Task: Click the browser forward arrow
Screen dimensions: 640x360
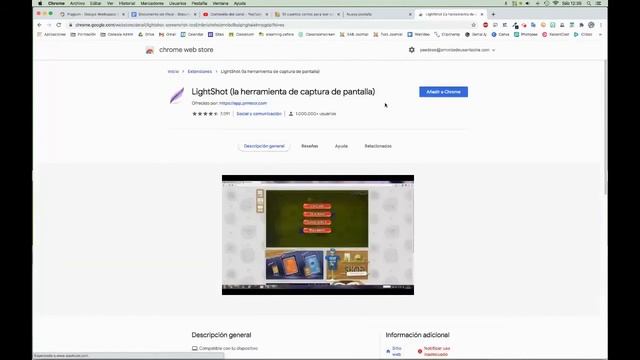Action: [x=49, y=25]
